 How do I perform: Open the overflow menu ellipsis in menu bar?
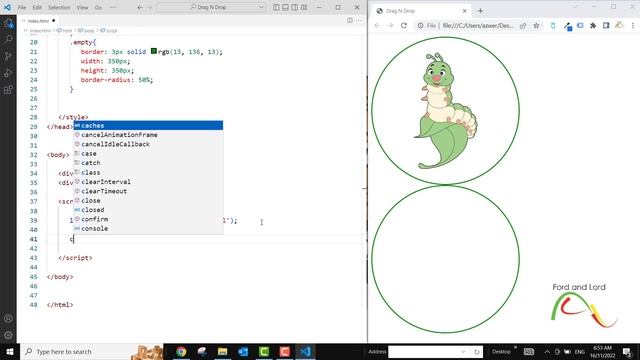coord(113,7)
